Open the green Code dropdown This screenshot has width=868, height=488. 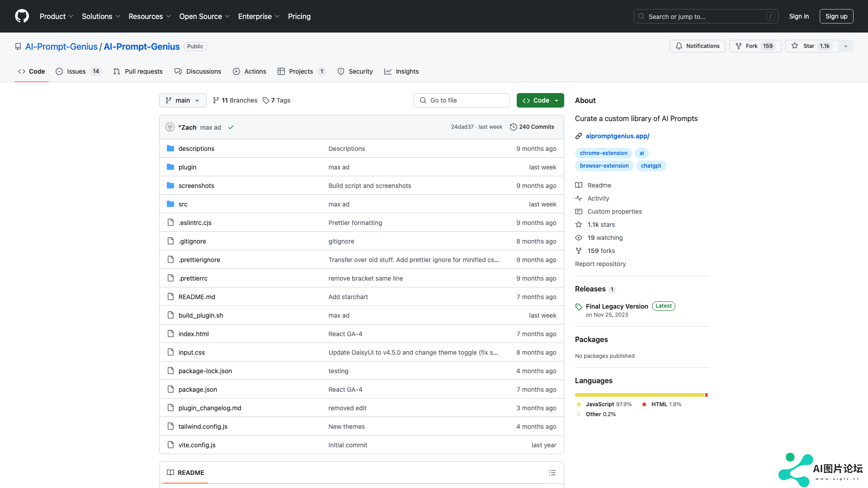(x=540, y=100)
